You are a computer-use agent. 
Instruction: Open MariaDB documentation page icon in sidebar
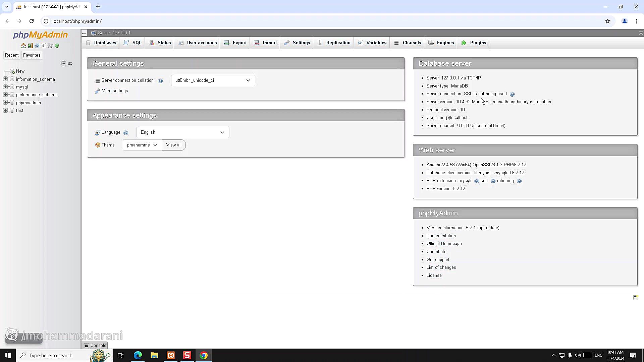tap(44, 46)
